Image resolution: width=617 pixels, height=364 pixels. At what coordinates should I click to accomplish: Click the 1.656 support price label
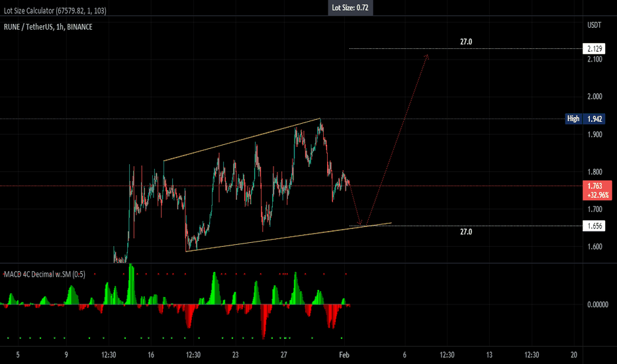click(594, 226)
